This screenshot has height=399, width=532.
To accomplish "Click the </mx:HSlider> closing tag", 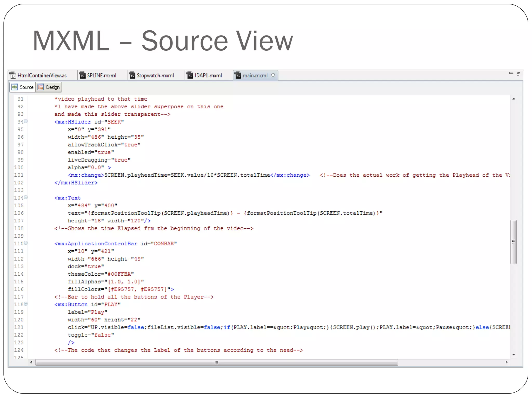I will [x=76, y=183].
